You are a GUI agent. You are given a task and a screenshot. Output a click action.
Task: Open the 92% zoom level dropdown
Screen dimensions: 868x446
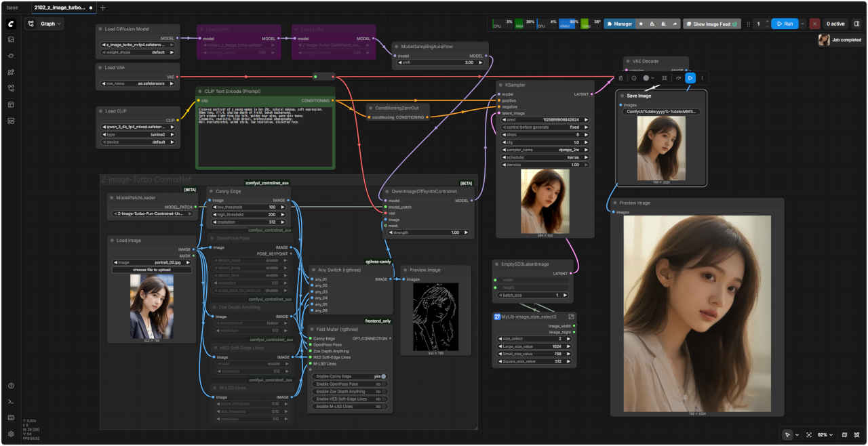(825, 434)
